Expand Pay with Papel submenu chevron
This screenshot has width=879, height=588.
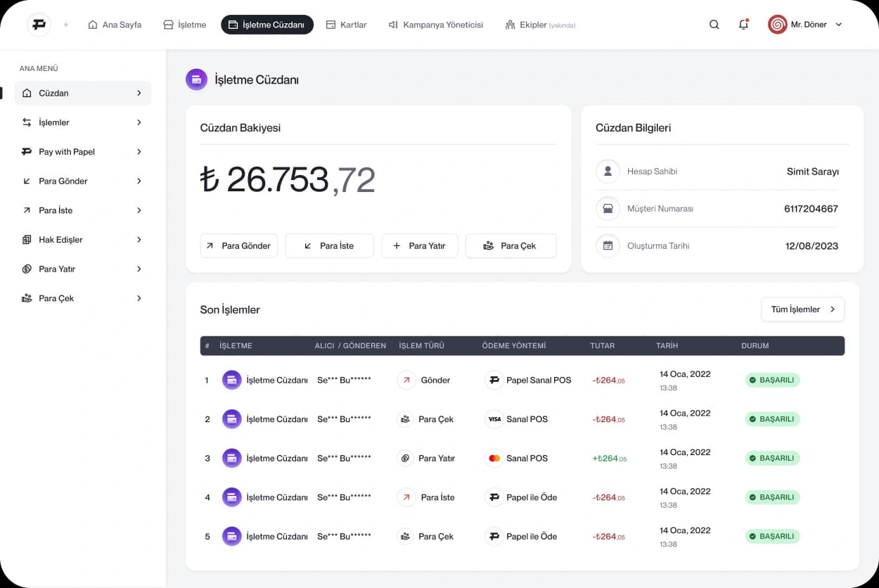click(x=139, y=152)
